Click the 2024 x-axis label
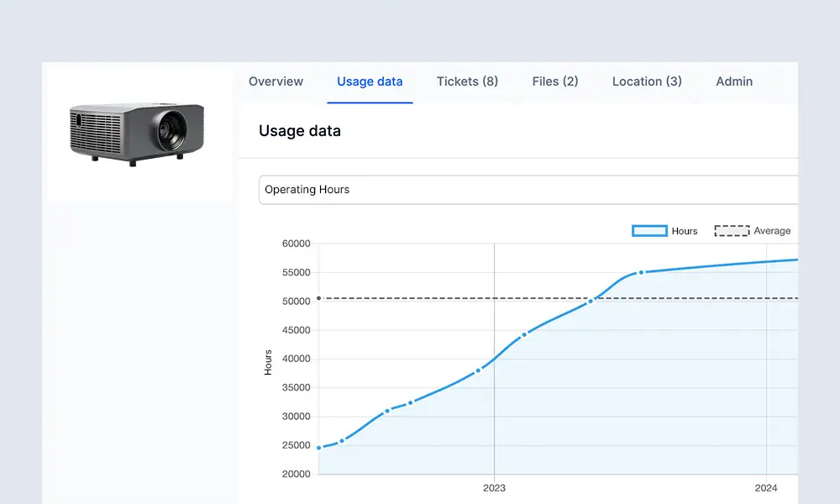The image size is (840, 504). 766,488
